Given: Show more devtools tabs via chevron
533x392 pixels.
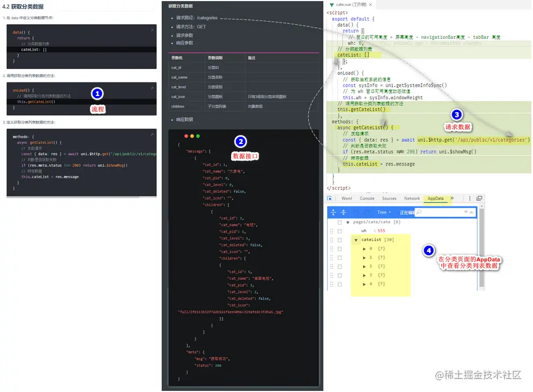Looking at the screenshot, I should (x=452, y=198).
